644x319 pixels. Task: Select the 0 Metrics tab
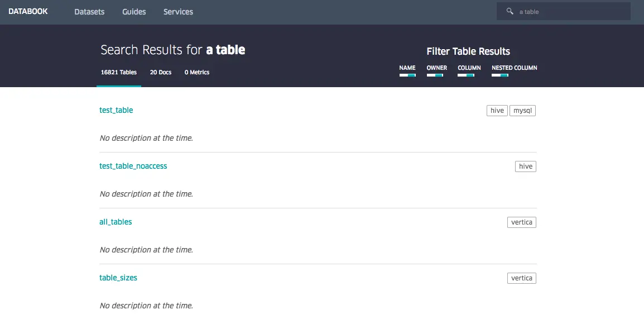tap(197, 72)
